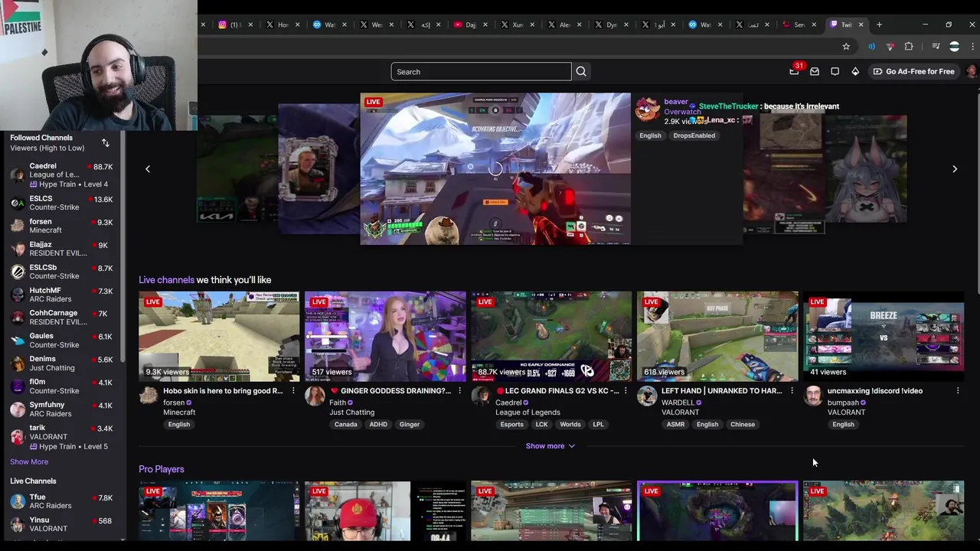The height and width of the screenshot is (551, 980).
Task: Click Tfue avatar under Live Channels
Action: pyautogui.click(x=18, y=501)
